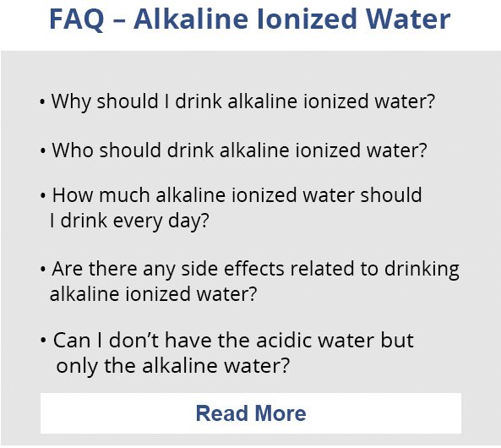Open 'Why should I drink alkaline ionized water?'
Viewport: 501px width, 448px height.
pyautogui.click(x=242, y=101)
